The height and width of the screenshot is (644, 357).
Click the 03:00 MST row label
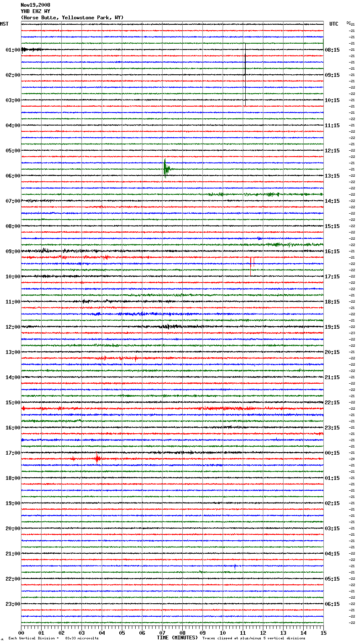click(13, 100)
